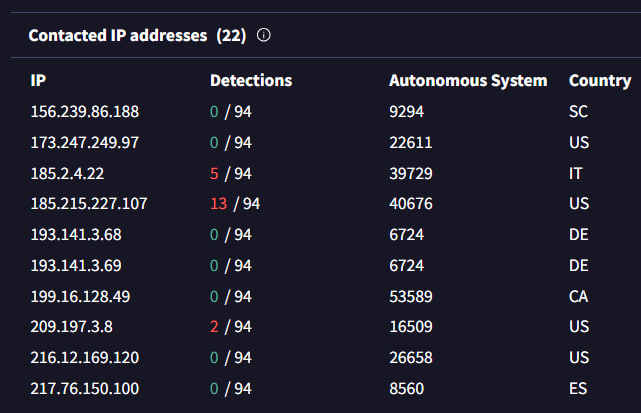Screen dimensions: 641x413
Task: Open IP address 156.239.86.188
Action: (x=85, y=112)
